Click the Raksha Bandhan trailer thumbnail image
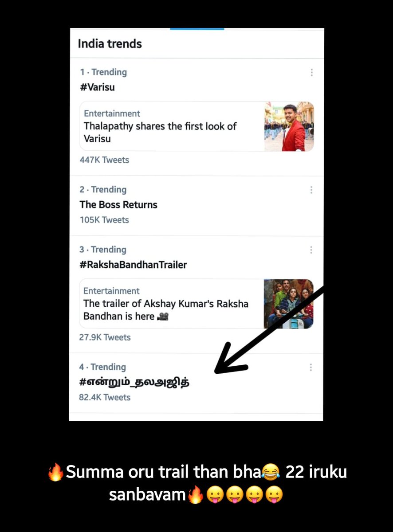 [x=288, y=304]
